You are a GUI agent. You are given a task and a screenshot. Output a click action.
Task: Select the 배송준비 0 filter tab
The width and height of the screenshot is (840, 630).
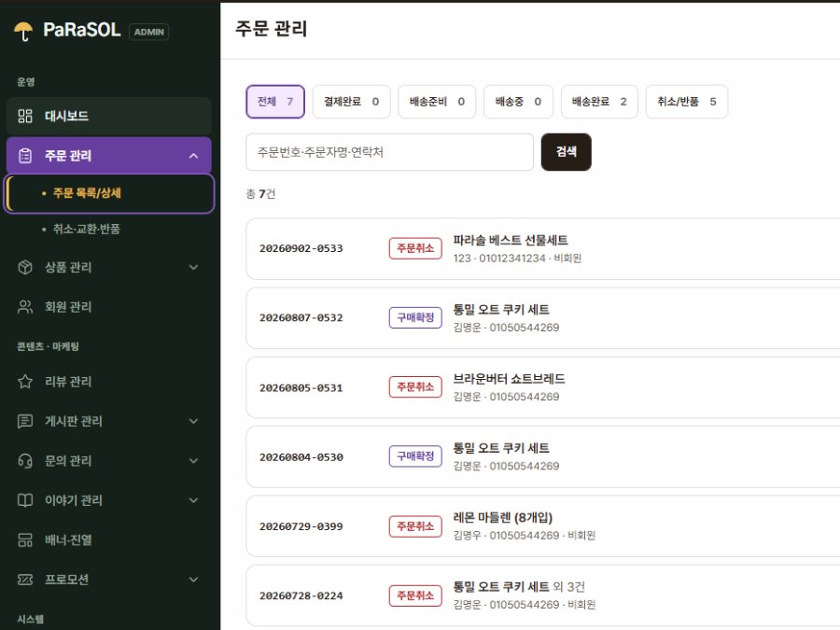pos(437,102)
